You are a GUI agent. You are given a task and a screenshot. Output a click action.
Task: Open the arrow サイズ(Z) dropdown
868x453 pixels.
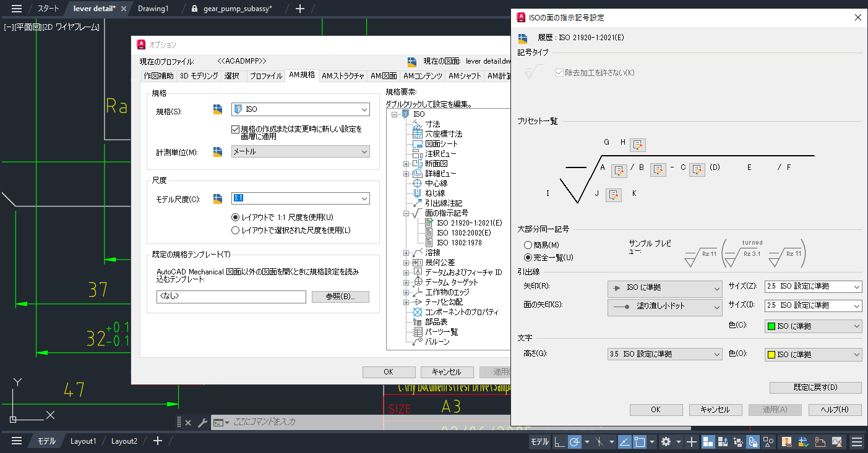pos(813,287)
